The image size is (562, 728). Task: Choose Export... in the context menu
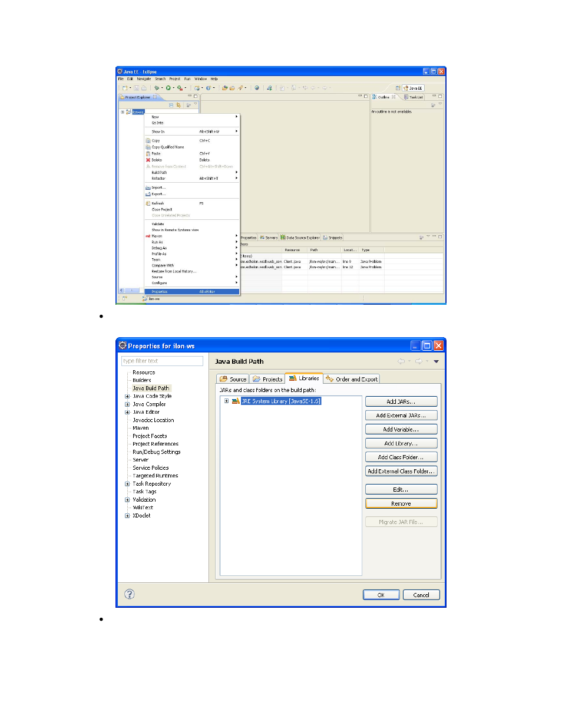[192, 194]
